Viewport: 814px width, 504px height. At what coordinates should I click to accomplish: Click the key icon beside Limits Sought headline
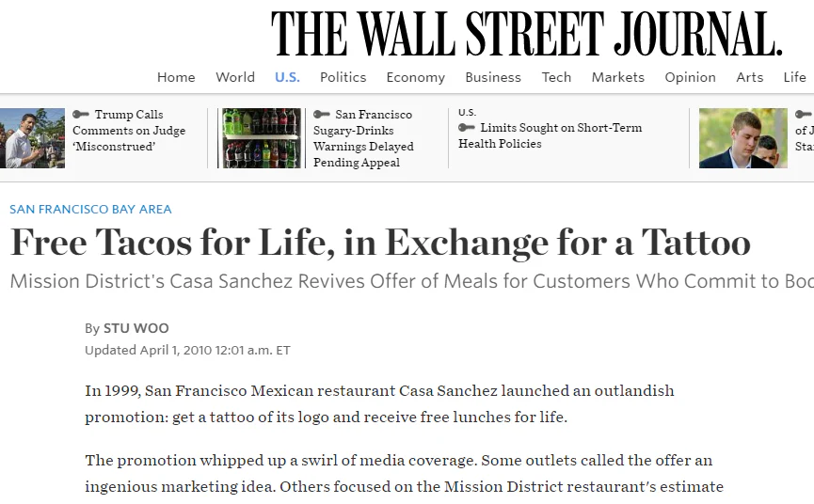467,127
